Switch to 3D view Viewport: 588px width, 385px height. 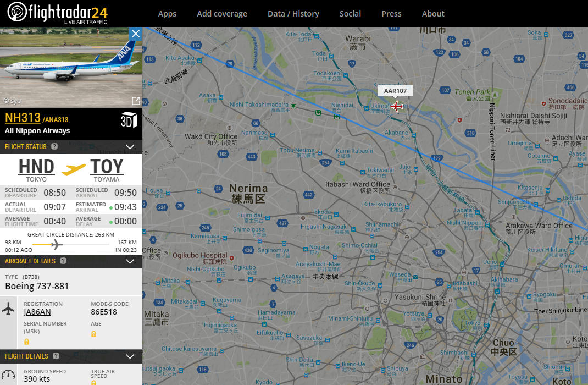point(129,120)
